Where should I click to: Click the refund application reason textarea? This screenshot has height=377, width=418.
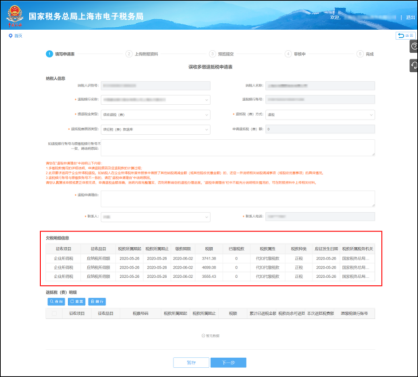(x=238, y=199)
